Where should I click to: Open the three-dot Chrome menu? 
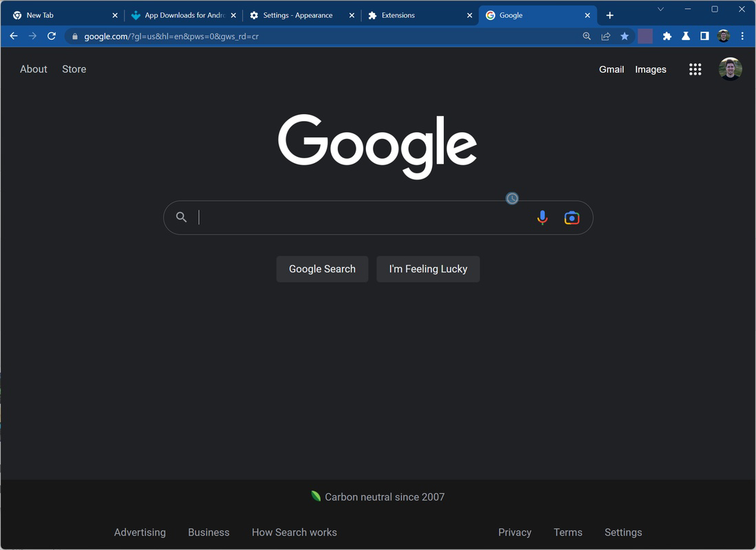coord(742,36)
